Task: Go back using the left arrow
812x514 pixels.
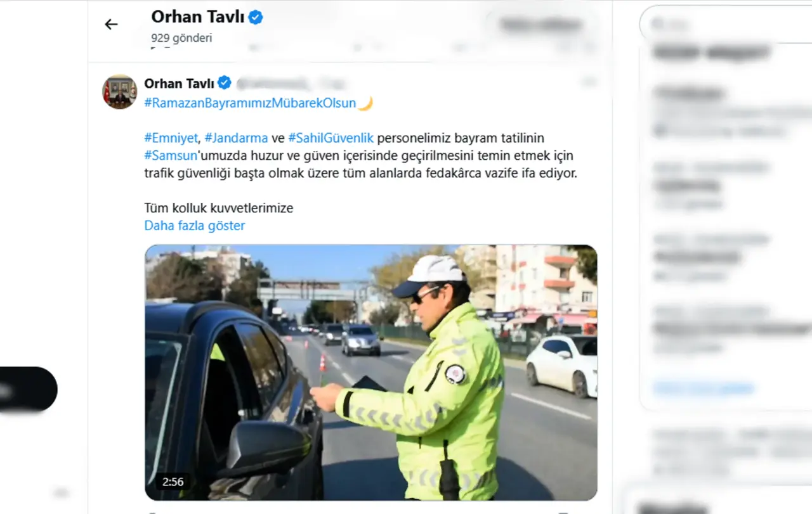Action: pyautogui.click(x=111, y=24)
